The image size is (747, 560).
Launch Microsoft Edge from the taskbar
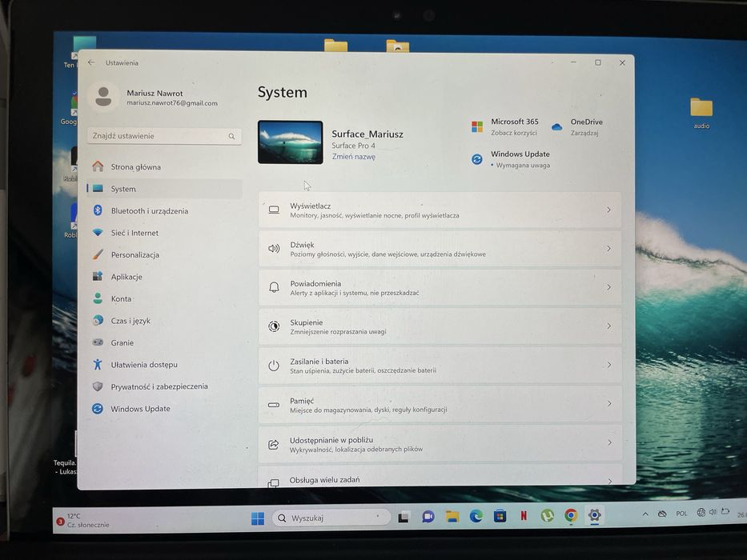(476, 516)
